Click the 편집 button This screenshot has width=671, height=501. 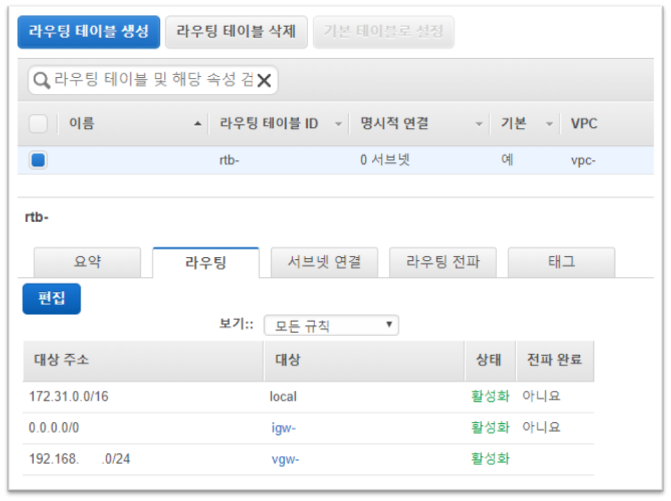tap(51, 298)
